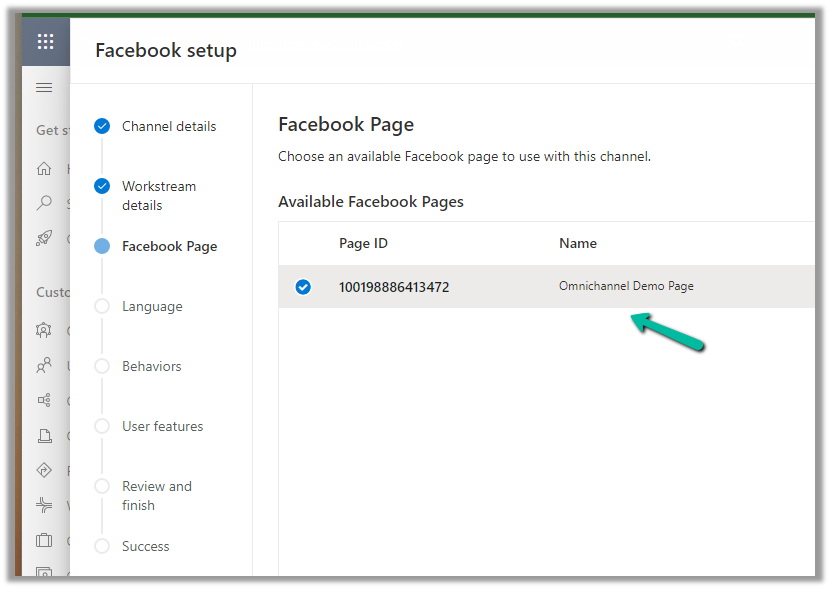830x589 pixels.
Task: Go to completed Workstream details step
Action: click(158, 196)
